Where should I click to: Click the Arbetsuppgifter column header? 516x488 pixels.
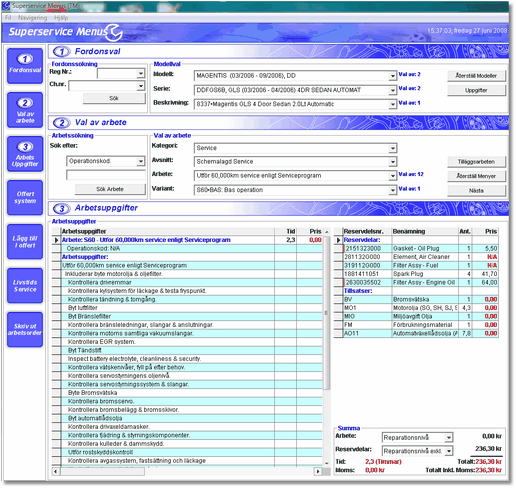tap(168, 231)
